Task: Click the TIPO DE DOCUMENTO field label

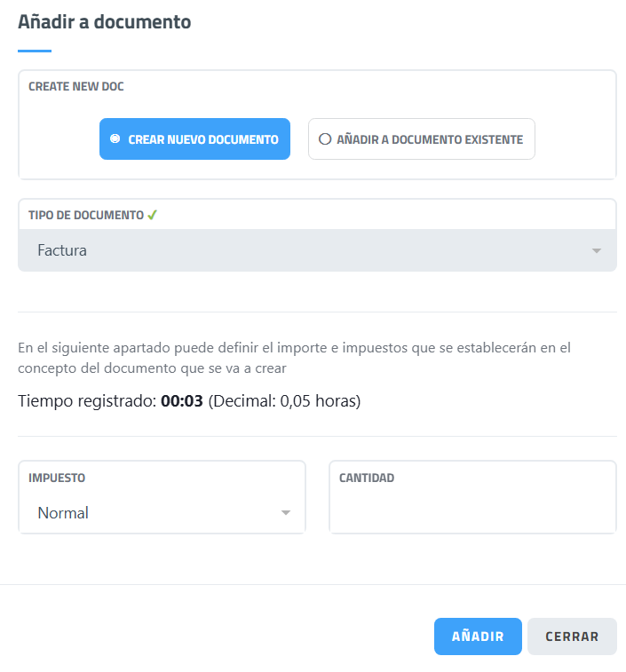Action: pyautogui.click(x=86, y=215)
